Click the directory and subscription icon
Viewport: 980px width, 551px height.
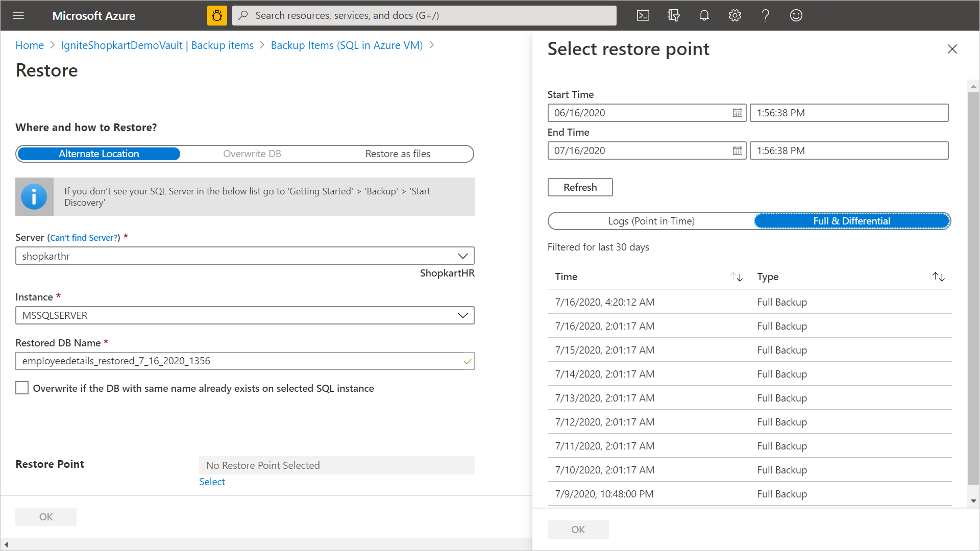pos(673,15)
